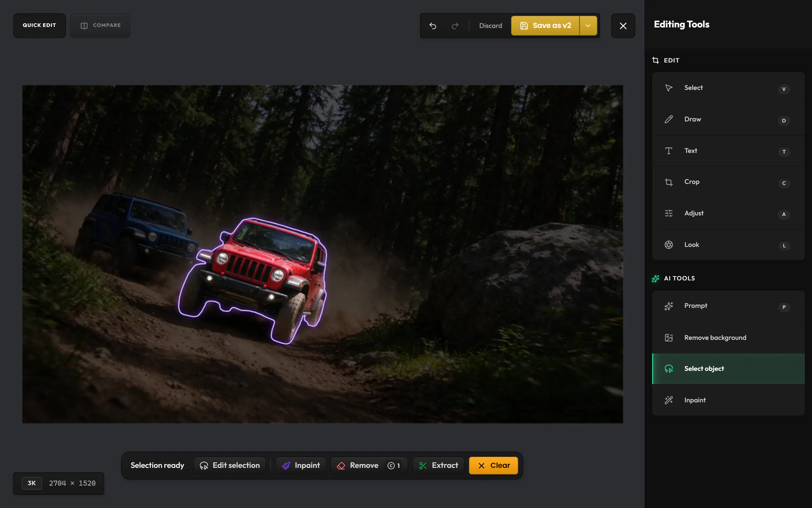Screen dimensions: 812x508
Task: Open the save options dropdown arrow
Action: tap(588, 26)
